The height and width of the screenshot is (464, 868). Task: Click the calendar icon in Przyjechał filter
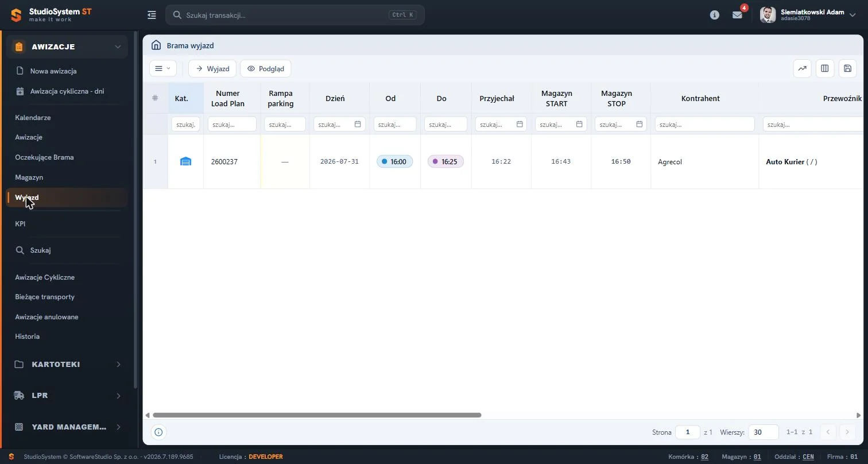(520, 124)
